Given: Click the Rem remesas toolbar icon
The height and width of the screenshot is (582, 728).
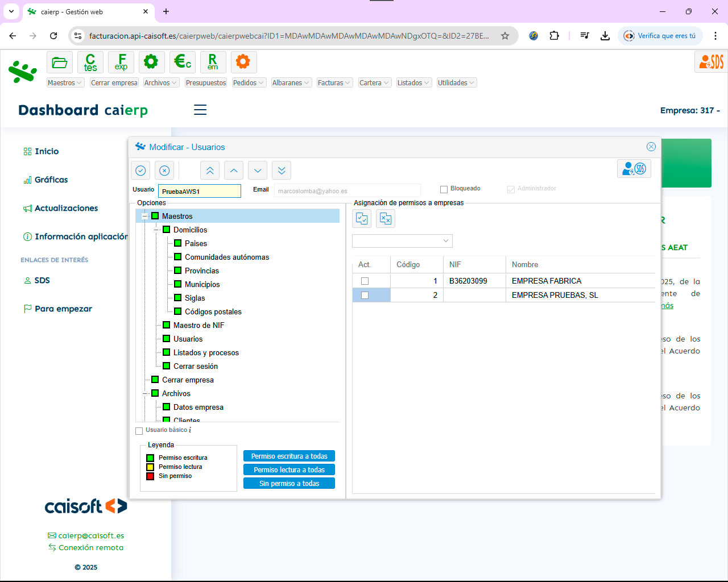Looking at the screenshot, I should click(213, 63).
